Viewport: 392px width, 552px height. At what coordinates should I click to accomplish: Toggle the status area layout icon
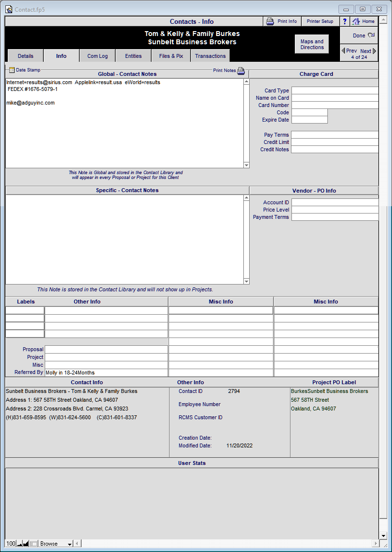click(x=34, y=544)
